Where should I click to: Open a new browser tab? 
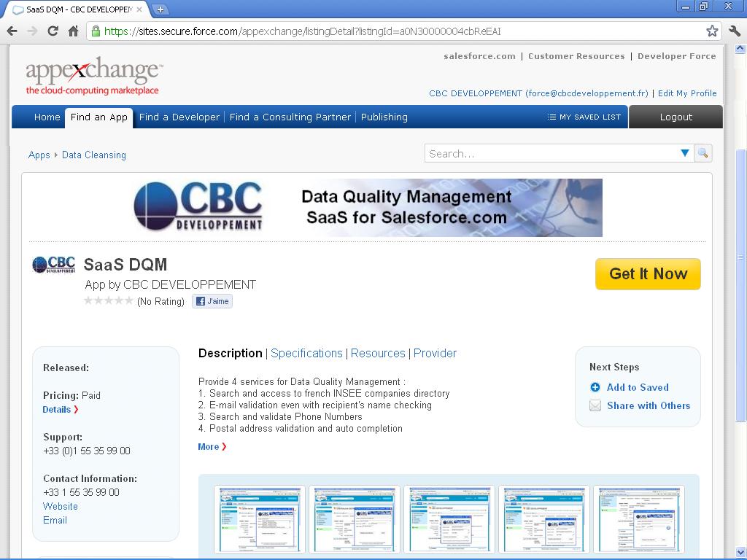160,9
